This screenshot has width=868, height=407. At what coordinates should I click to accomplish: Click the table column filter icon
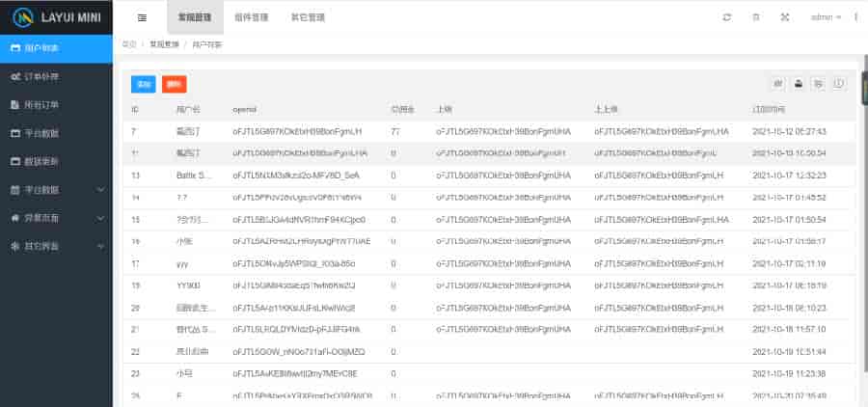(778, 84)
